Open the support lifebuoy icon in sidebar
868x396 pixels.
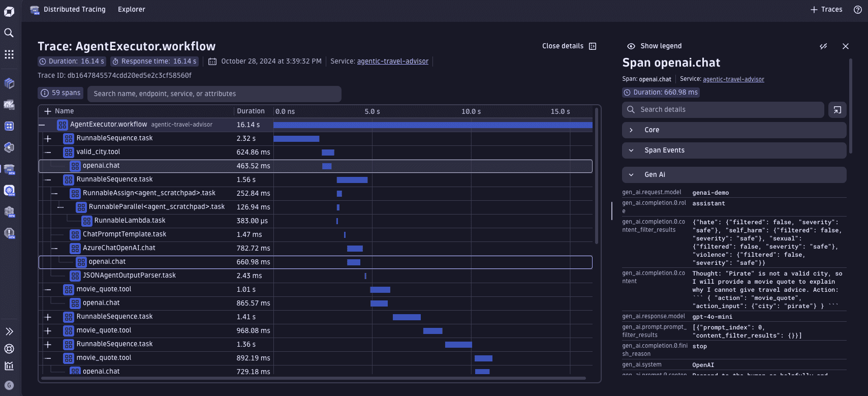pyautogui.click(x=9, y=349)
